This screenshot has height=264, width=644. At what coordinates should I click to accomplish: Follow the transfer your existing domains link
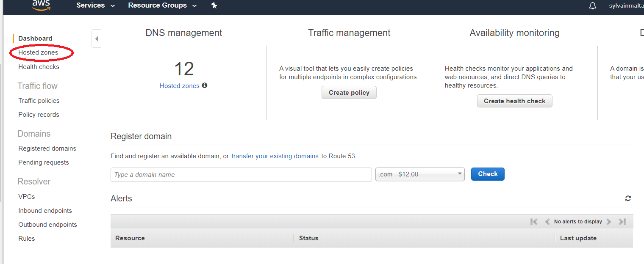[x=275, y=156]
